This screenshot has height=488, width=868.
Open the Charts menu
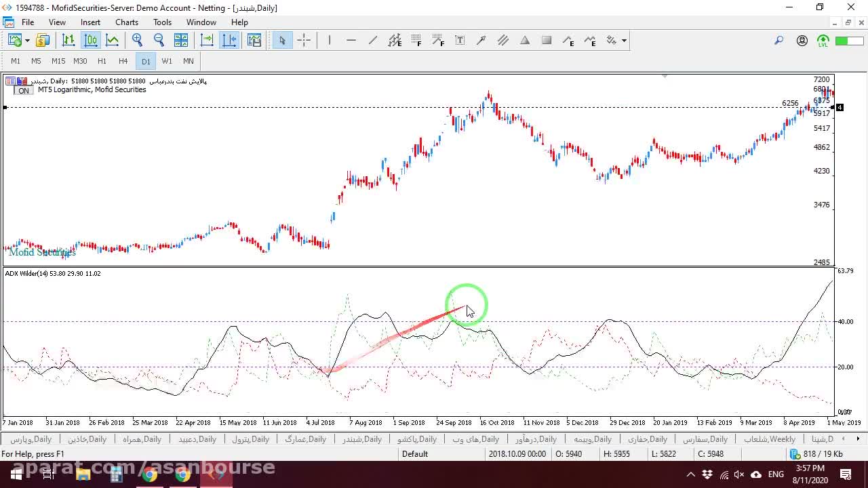(x=127, y=22)
